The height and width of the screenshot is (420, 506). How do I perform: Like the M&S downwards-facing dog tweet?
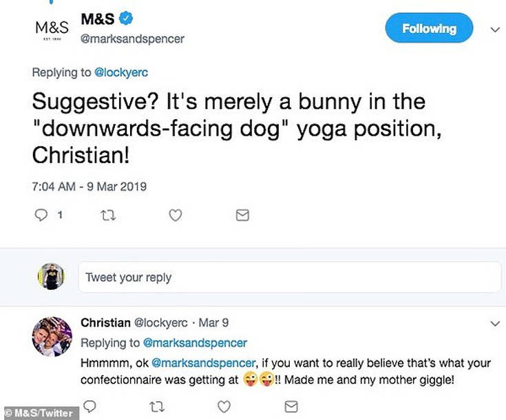[176, 216]
